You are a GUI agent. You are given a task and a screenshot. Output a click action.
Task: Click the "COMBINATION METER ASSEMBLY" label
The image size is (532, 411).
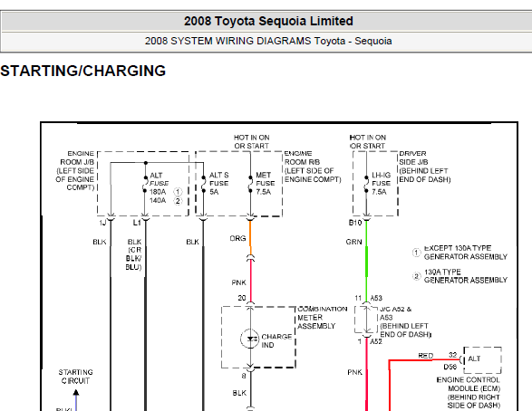point(323,318)
